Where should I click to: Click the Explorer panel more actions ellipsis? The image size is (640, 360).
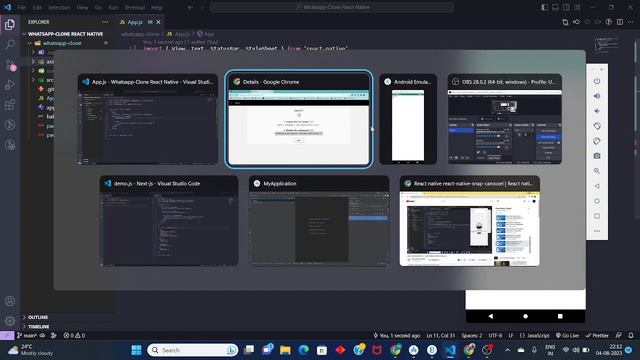(x=105, y=22)
